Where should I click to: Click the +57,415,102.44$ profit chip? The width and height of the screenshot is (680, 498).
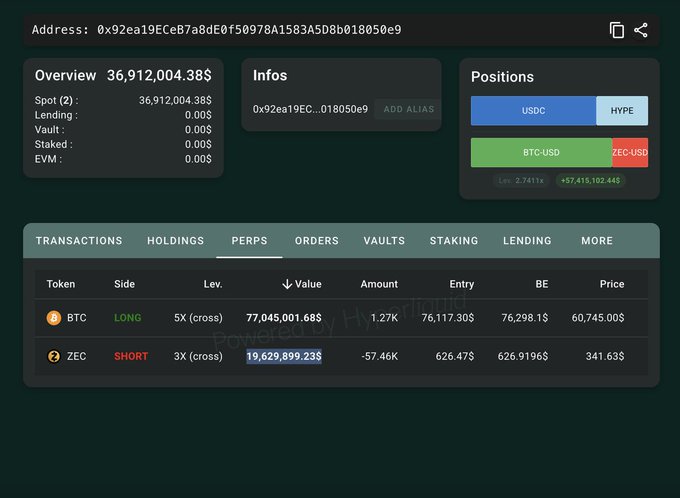pos(590,180)
